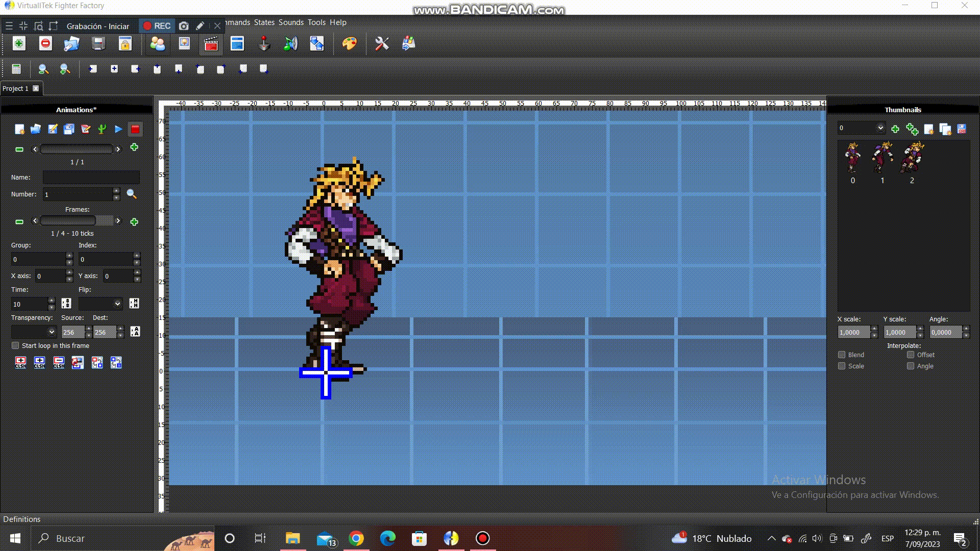Image resolution: width=980 pixels, height=551 pixels.
Task: Click the Save floppy disk icon
Action: [x=99, y=44]
